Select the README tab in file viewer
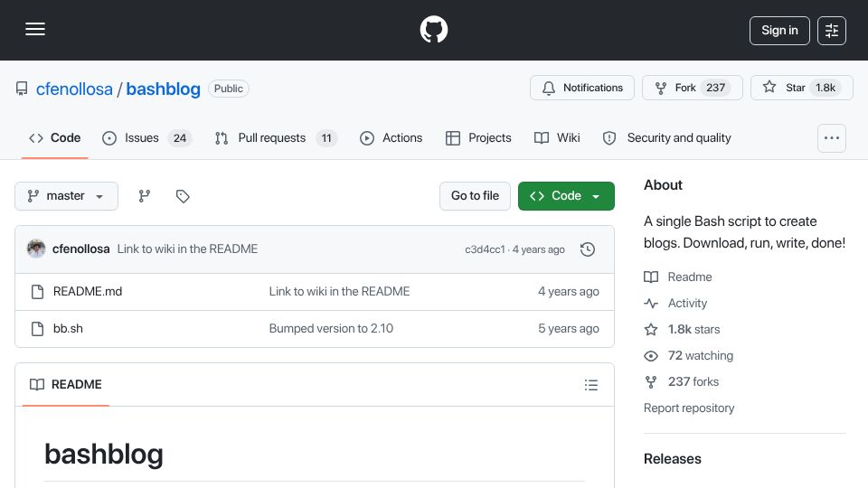This screenshot has height=488, width=868. coord(66,385)
